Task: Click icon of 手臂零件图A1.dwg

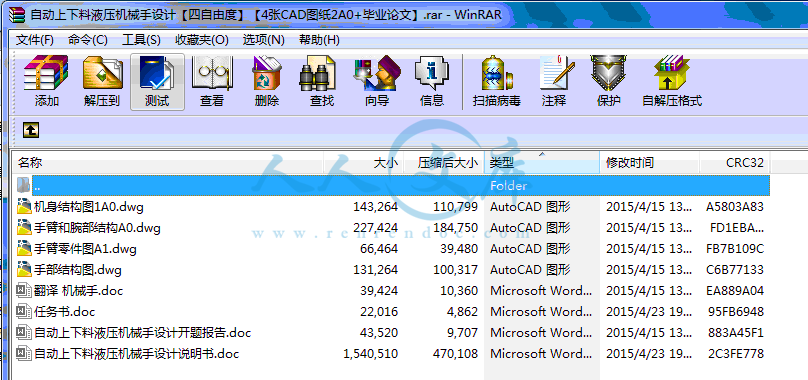Action: tap(24, 249)
